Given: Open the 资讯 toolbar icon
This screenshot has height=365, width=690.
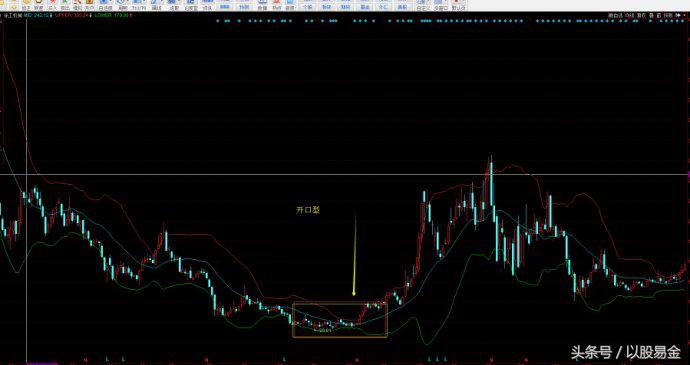Looking at the screenshot, I should [207, 5].
